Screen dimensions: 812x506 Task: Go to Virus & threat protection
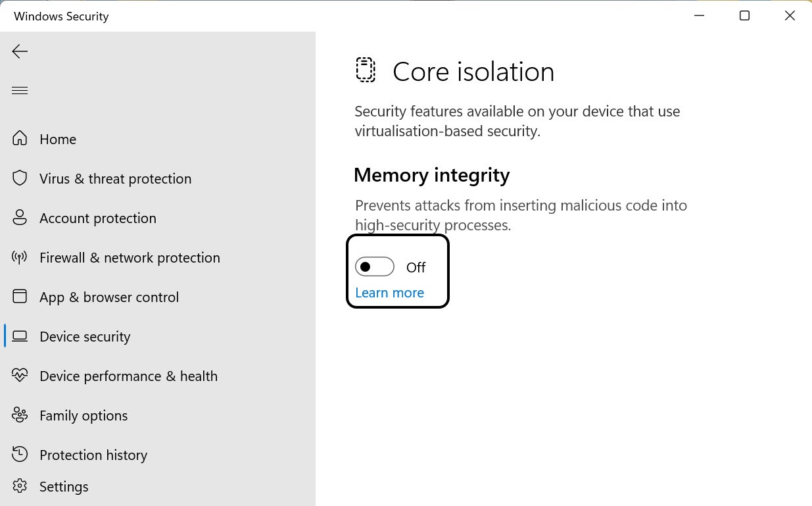click(x=115, y=179)
